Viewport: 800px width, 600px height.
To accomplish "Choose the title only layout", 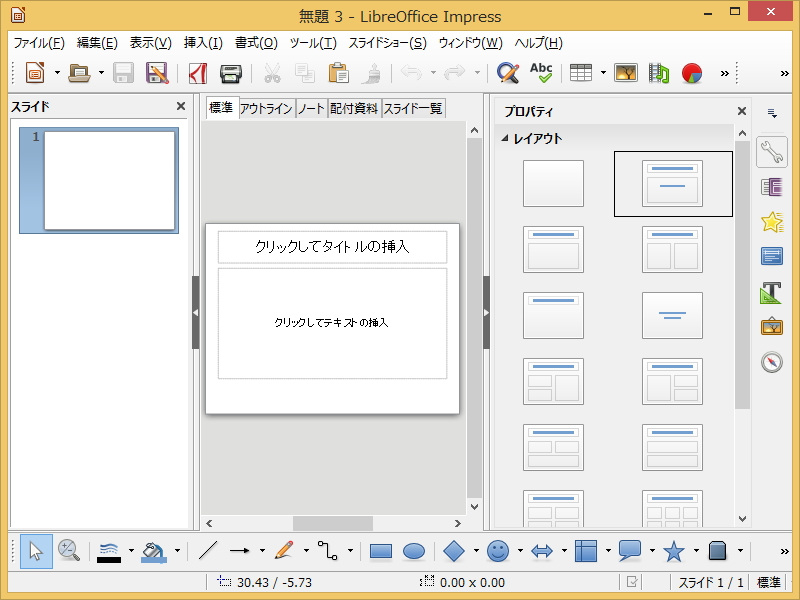I will click(x=553, y=315).
